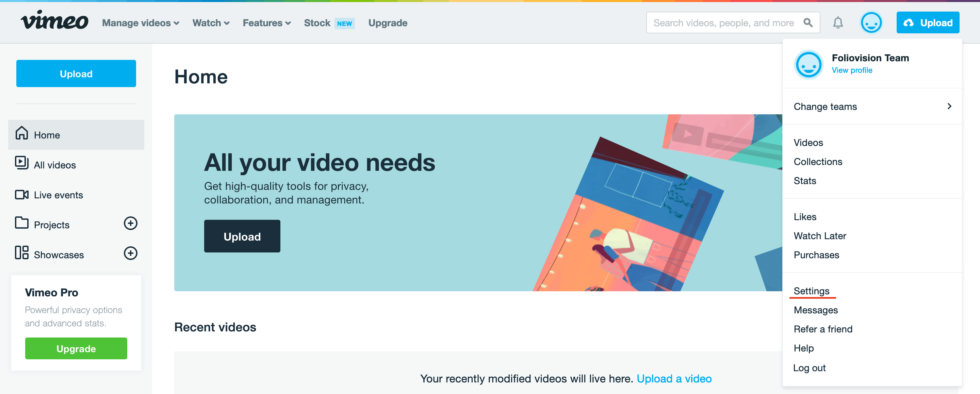This screenshot has width=980, height=394.
Task: Open Projects in the sidebar
Action: tap(51, 225)
